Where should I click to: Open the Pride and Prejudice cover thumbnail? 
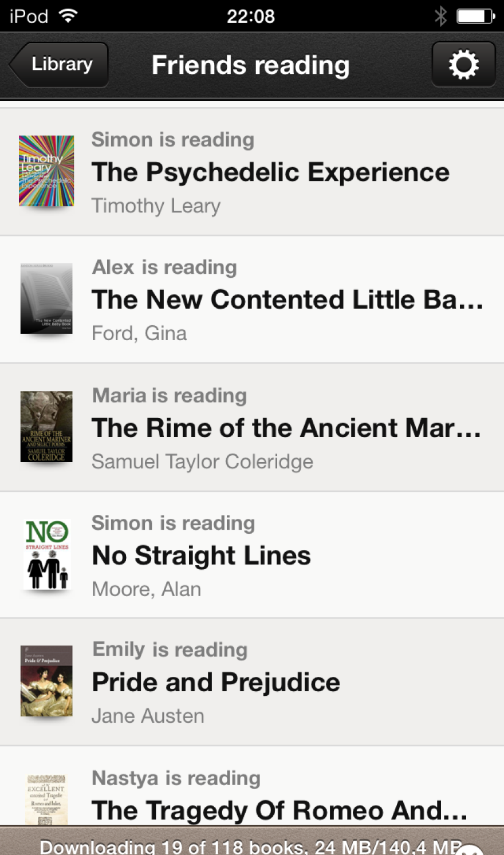[x=46, y=681]
